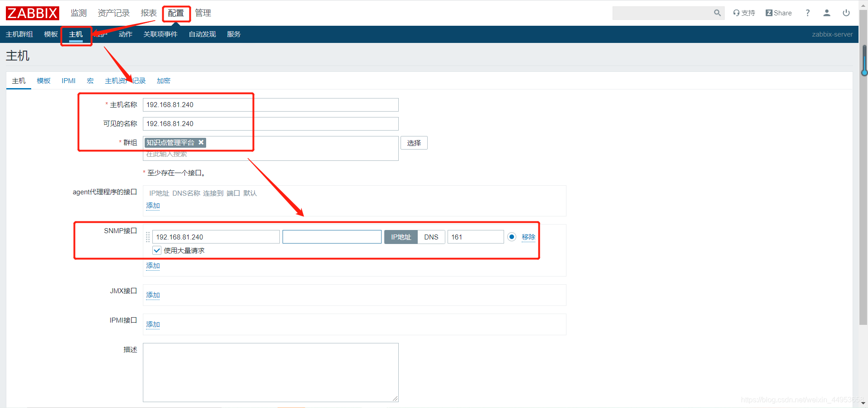The height and width of the screenshot is (408, 868).
Task: Focus the SNMP IP address field
Action: point(216,237)
